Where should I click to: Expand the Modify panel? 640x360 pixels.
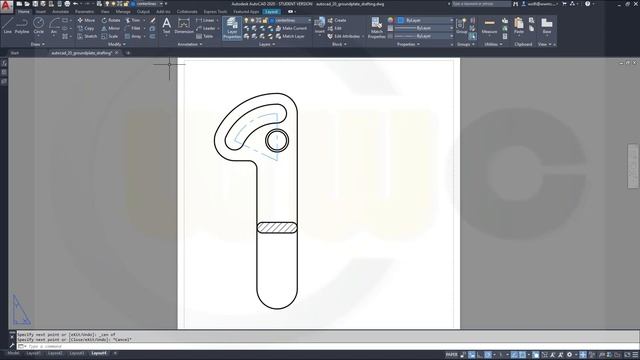click(116, 44)
